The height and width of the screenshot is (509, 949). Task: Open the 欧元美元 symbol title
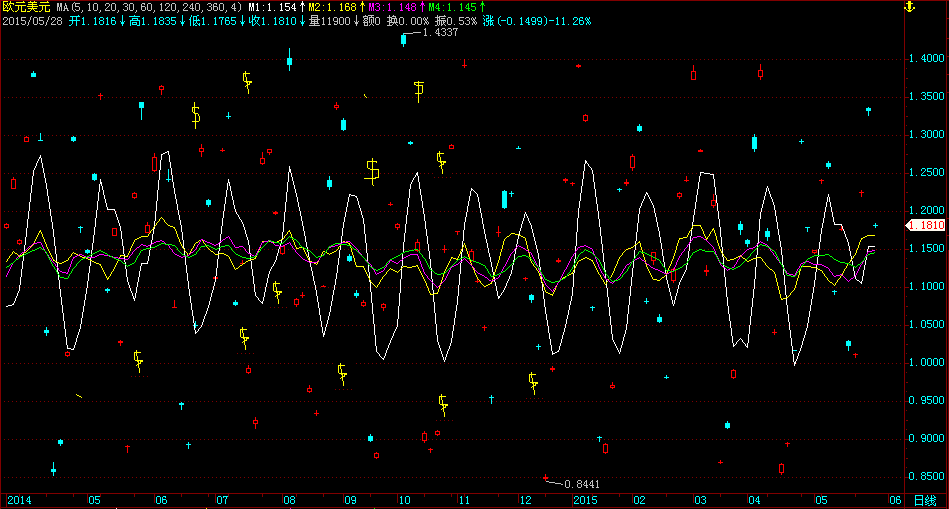pyautogui.click(x=25, y=7)
